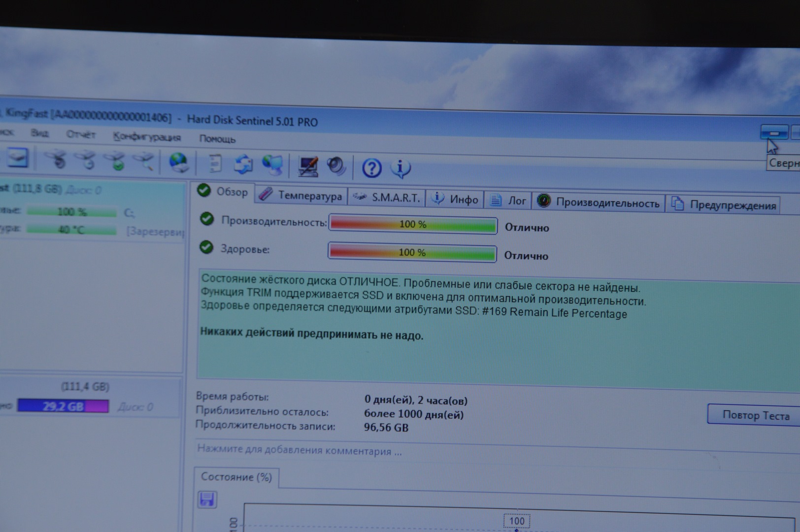
Task: Click the monitor with pen configuration icon
Action: pyautogui.click(x=308, y=166)
